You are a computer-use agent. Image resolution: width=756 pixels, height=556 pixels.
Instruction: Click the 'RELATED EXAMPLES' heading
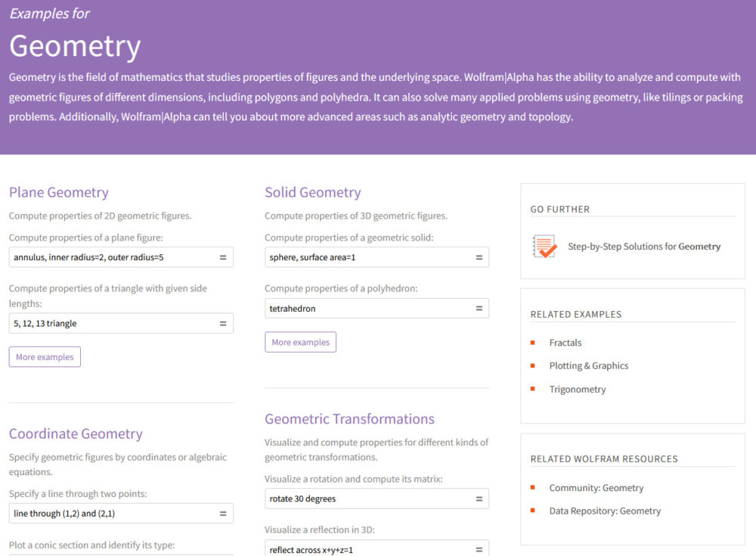click(x=576, y=315)
